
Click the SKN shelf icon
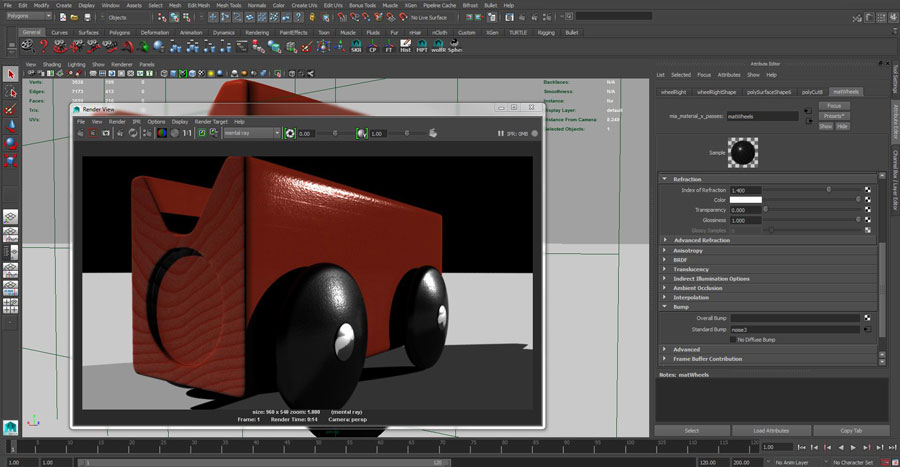click(x=356, y=46)
